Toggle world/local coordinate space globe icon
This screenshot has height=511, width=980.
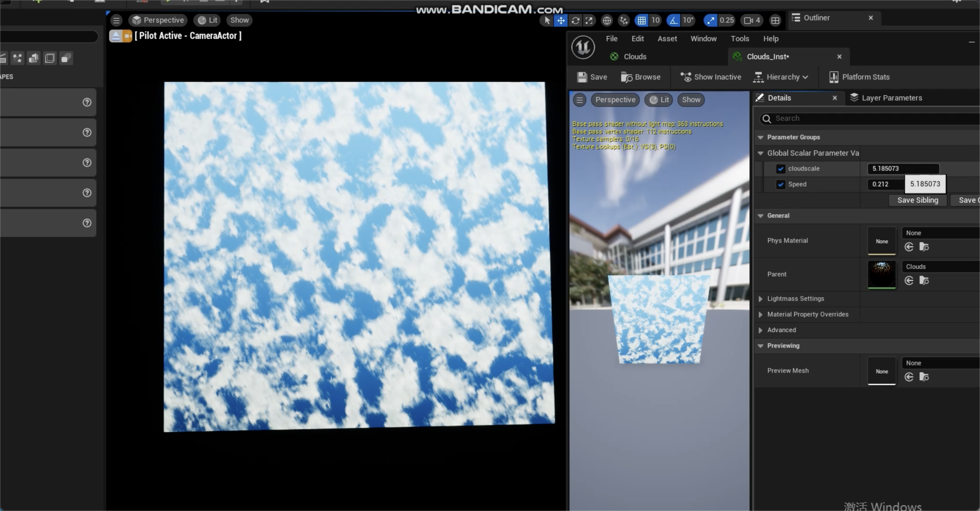tap(607, 21)
